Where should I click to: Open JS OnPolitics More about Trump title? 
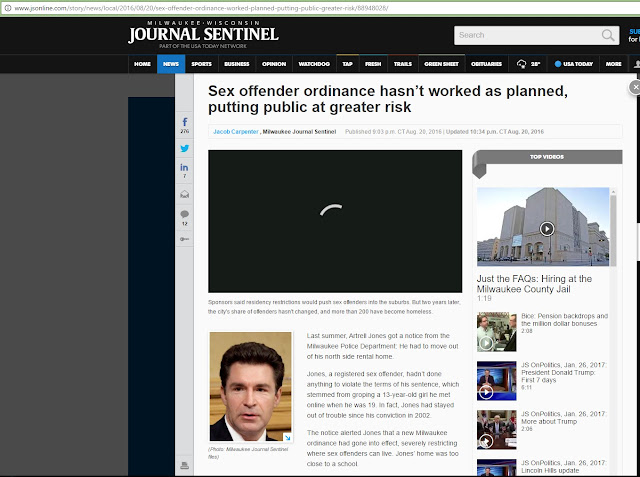pos(564,417)
